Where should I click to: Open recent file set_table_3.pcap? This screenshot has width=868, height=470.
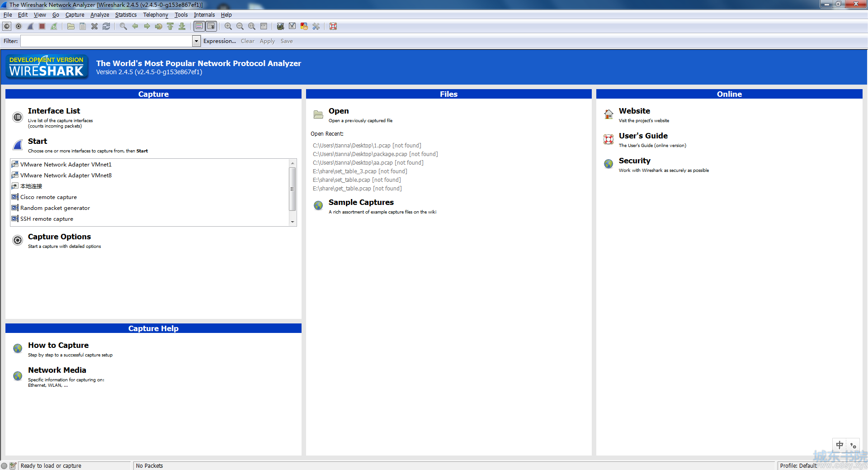[360, 171]
